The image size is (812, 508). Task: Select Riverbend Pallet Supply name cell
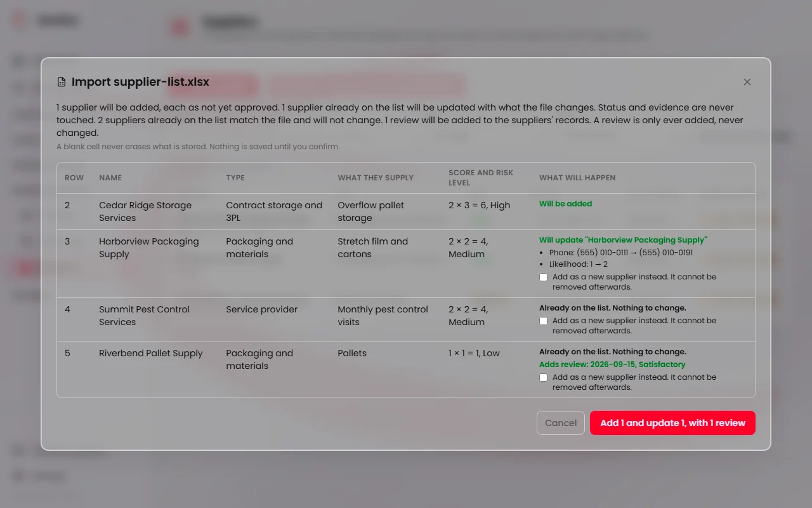151,353
